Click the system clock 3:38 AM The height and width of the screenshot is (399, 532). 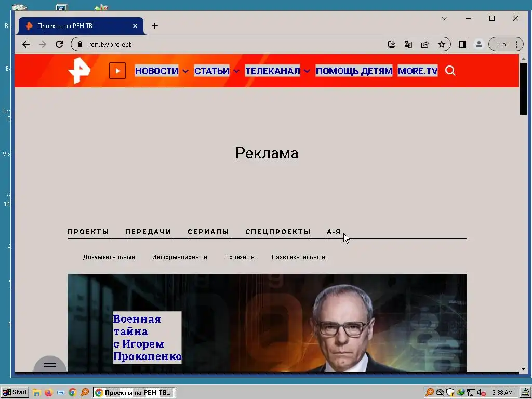pyautogui.click(x=502, y=393)
